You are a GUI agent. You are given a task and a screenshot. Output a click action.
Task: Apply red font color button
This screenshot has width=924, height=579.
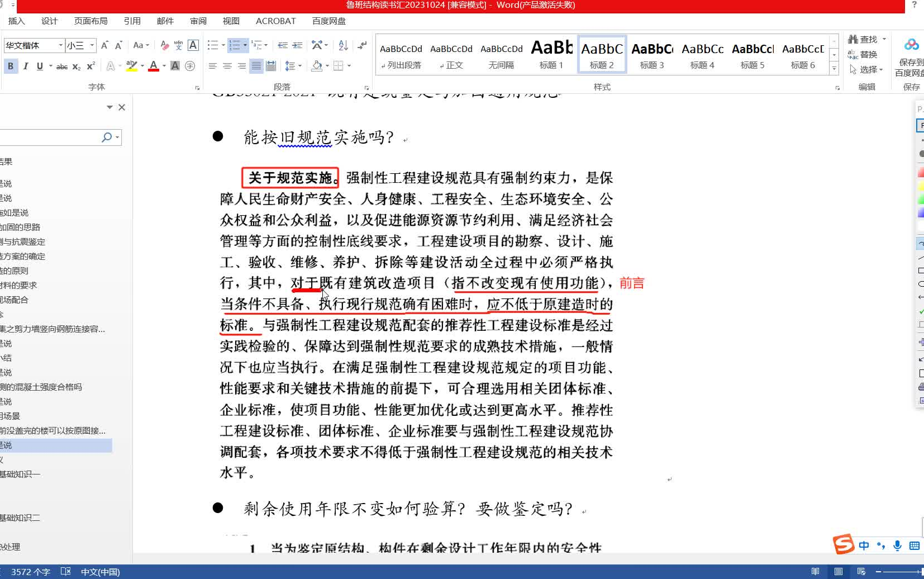click(154, 66)
